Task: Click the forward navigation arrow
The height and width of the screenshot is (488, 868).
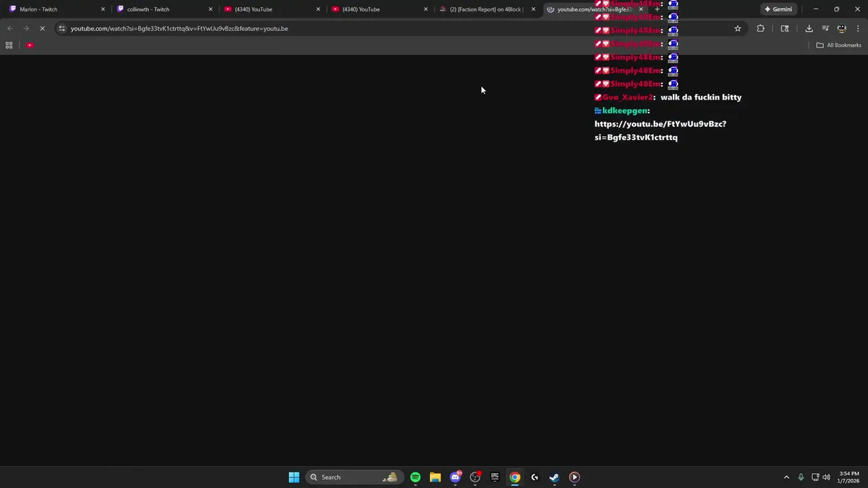Action: click(26, 28)
